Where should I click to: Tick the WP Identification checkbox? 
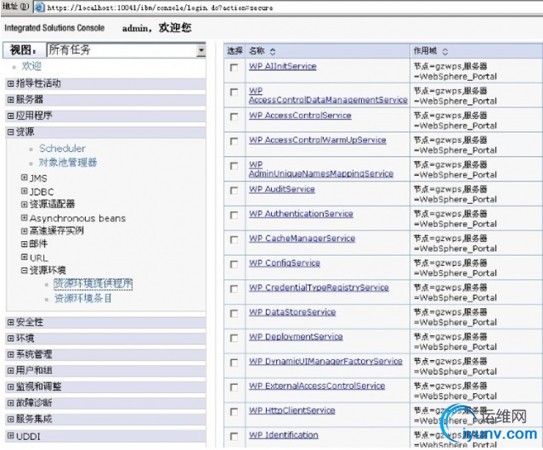(x=234, y=436)
